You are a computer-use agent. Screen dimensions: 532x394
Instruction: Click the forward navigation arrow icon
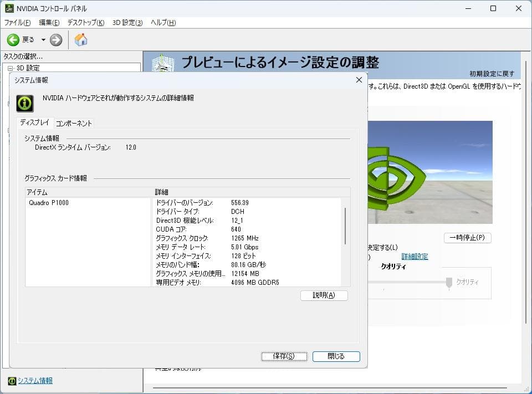tap(55, 39)
